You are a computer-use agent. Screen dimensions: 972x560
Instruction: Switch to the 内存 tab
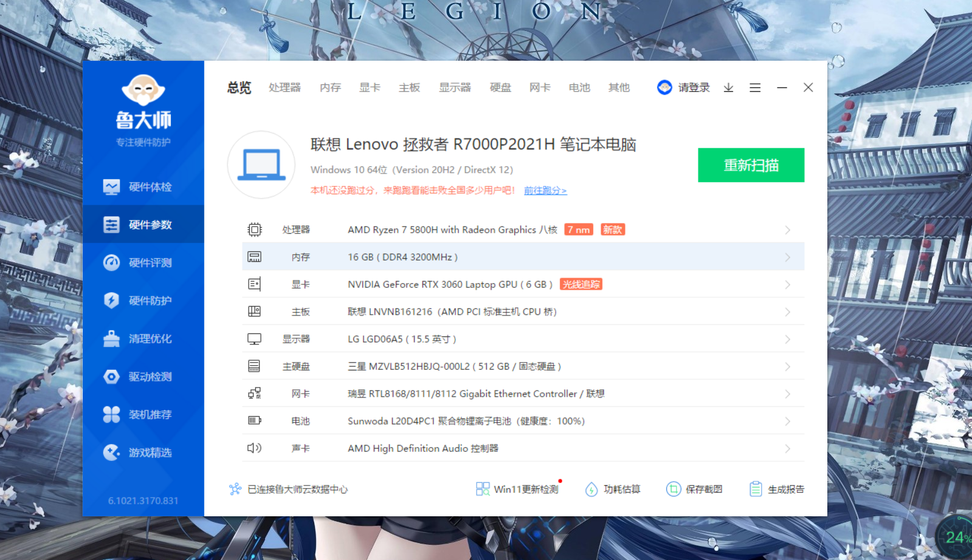[x=330, y=87]
